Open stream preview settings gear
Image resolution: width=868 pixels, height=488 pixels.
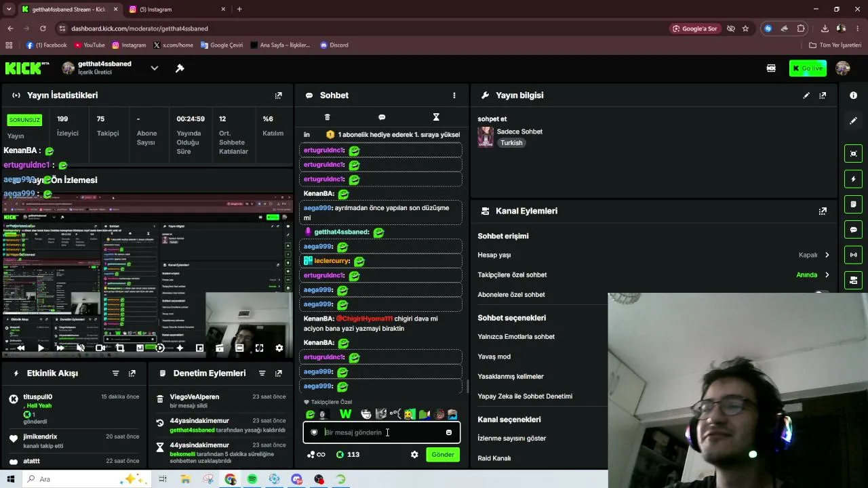pyautogui.click(x=279, y=348)
